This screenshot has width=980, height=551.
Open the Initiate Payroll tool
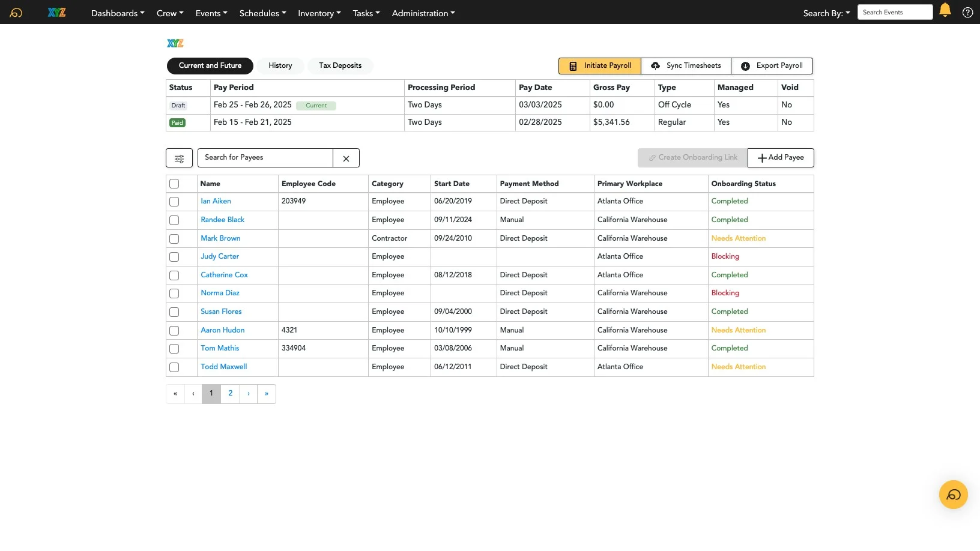599,66
